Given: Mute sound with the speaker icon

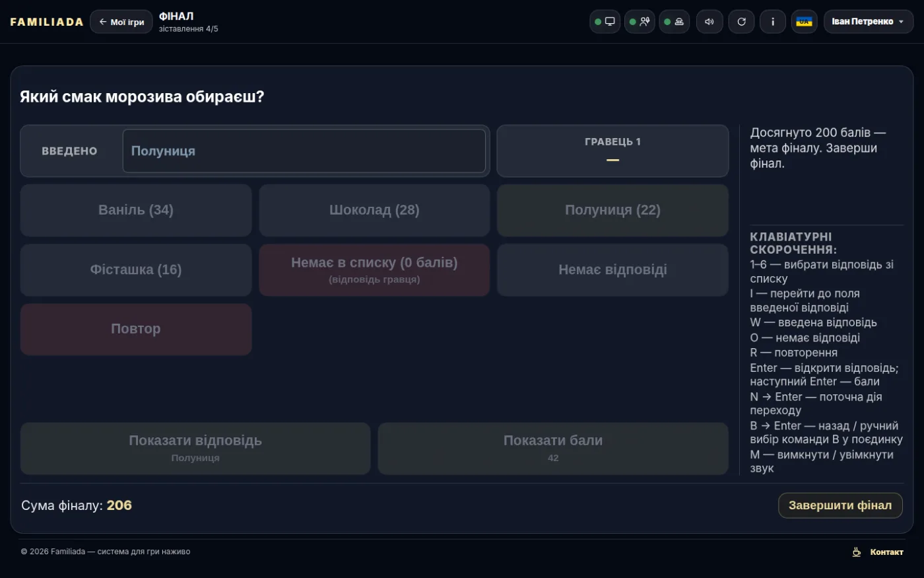Looking at the screenshot, I should point(709,22).
